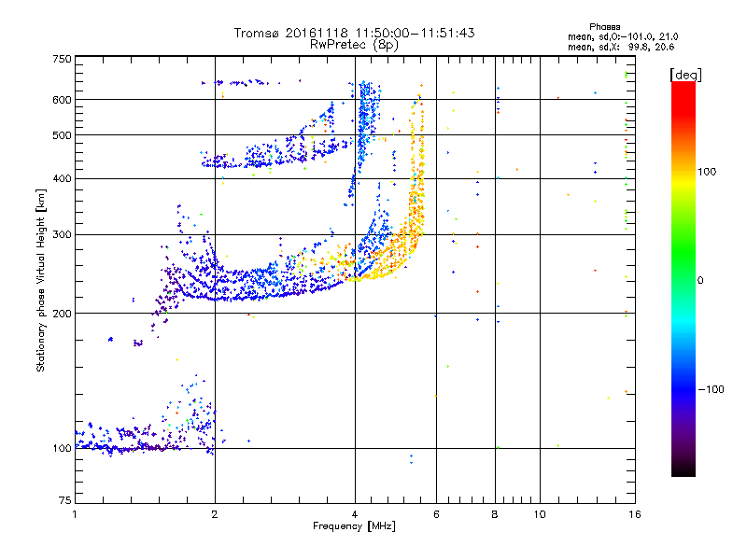Image resolution: width=747 pixels, height=560 pixels.
Task: Click the 'mean, sd,O:-101.0, 21.0' line
Action: coord(623,36)
